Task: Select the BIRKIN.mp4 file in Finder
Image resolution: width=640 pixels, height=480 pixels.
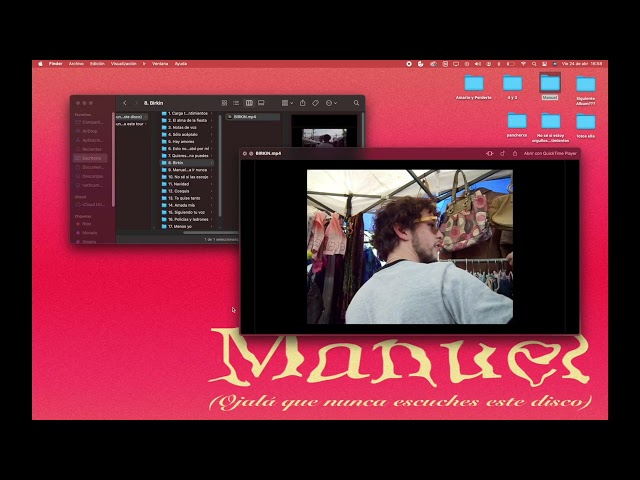Action: 253,117
